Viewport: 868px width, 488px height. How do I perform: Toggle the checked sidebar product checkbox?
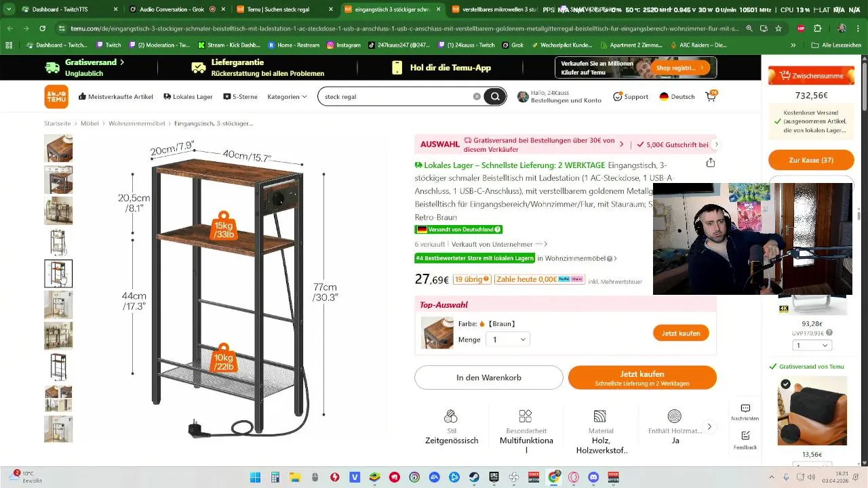click(785, 384)
